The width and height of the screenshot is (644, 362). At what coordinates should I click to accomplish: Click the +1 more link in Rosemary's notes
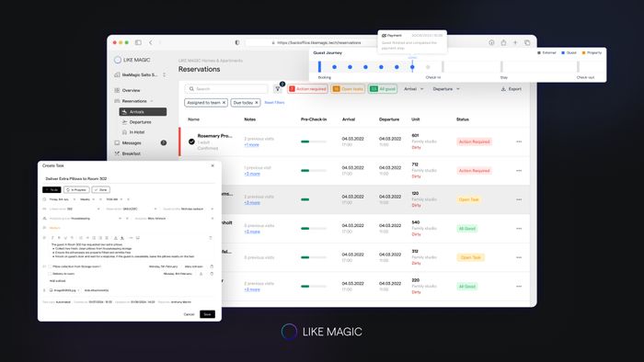252,145
